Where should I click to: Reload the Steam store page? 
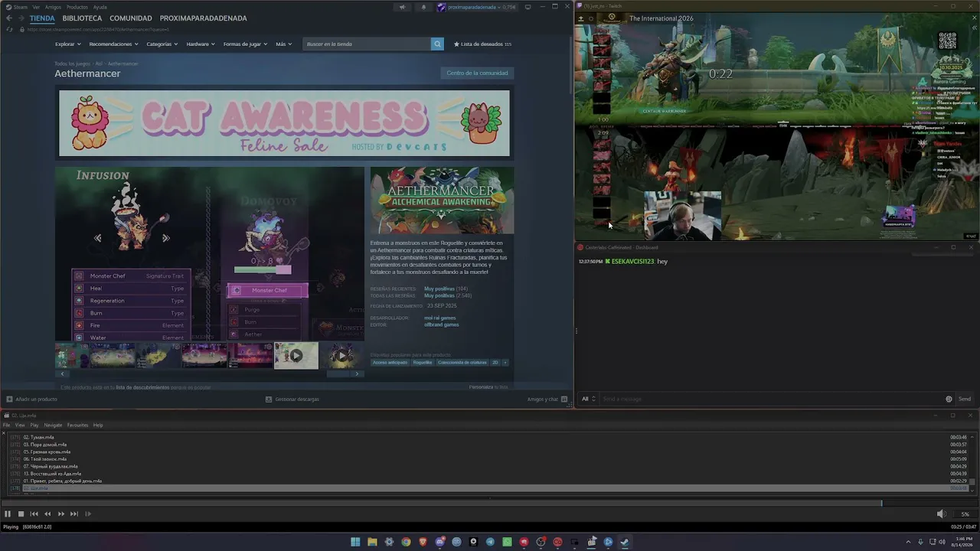[9, 29]
